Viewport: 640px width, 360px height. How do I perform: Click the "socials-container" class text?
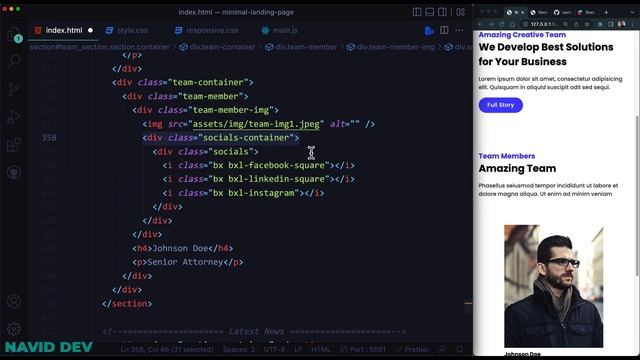click(246, 138)
